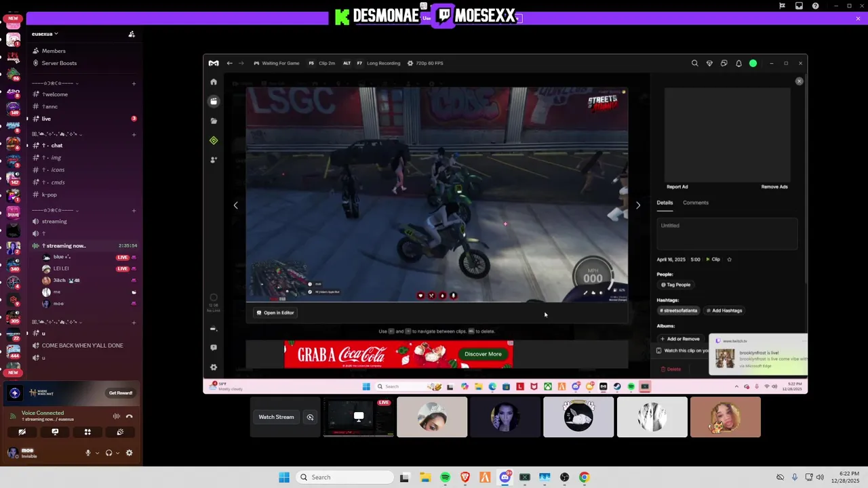The width and height of the screenshot is (868, 488).
Task: Create channel with plus beside welcome category
Action: [134, 83]
